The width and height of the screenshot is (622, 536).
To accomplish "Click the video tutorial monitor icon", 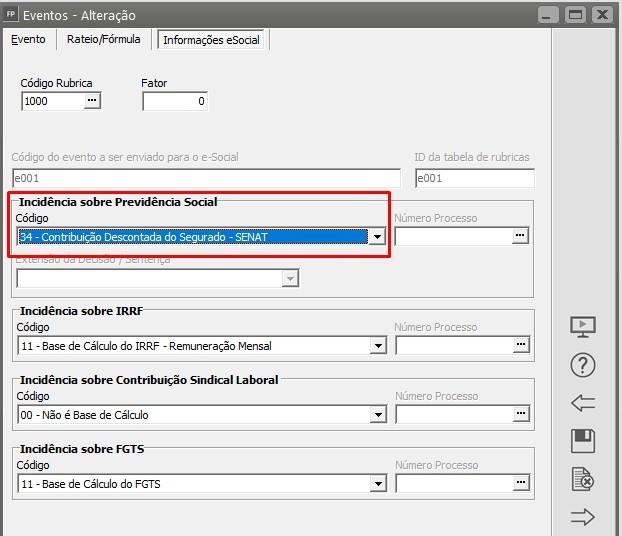I will pyautogui.click(x=583, y=327).
